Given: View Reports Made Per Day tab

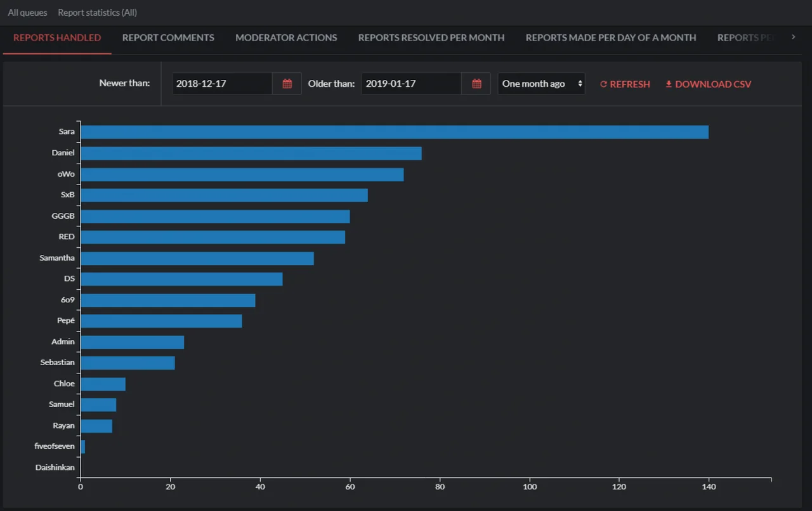Looking at the screenshot, I should pos(610,38).
